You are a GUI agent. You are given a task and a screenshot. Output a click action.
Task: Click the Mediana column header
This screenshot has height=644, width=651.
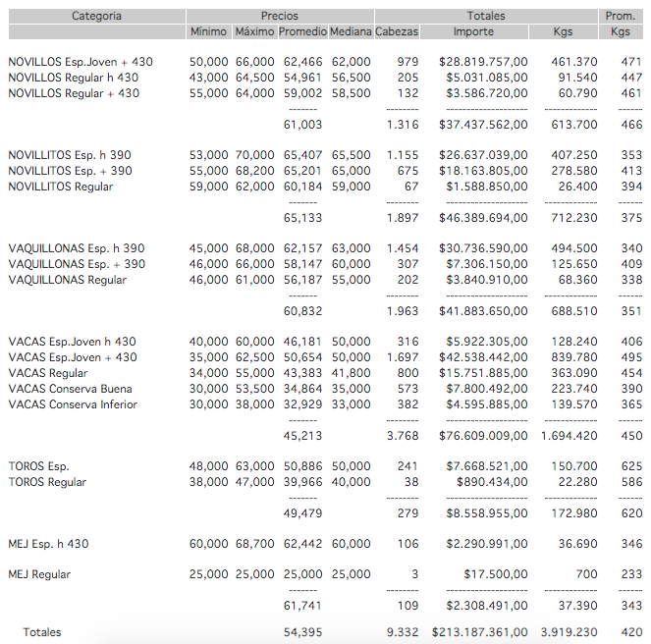tap(351, 31)
